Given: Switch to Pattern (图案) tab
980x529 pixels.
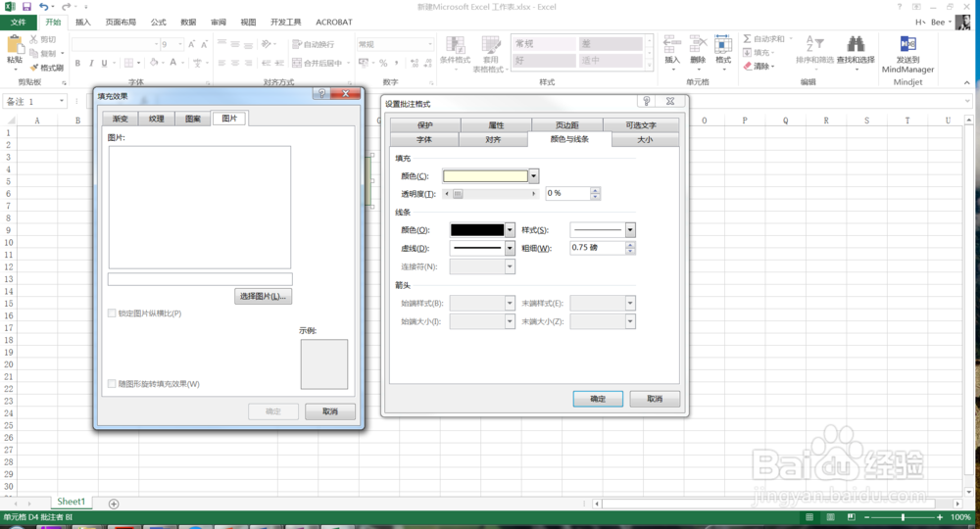Looking at the screenshot, I should click(x=193, y=119).
